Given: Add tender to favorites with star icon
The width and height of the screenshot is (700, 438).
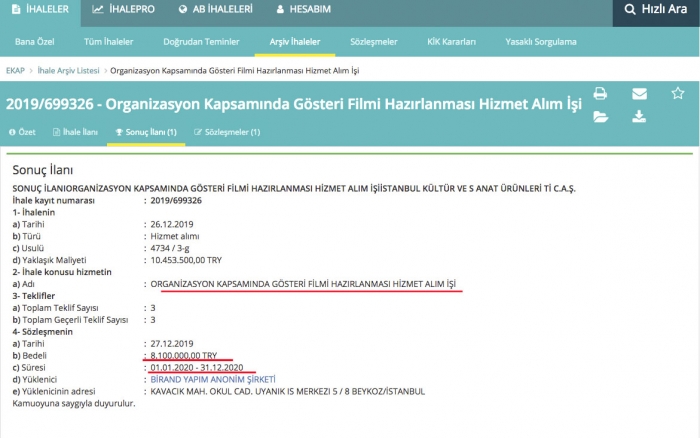Looking at the screenshot, I should [677, 94].
